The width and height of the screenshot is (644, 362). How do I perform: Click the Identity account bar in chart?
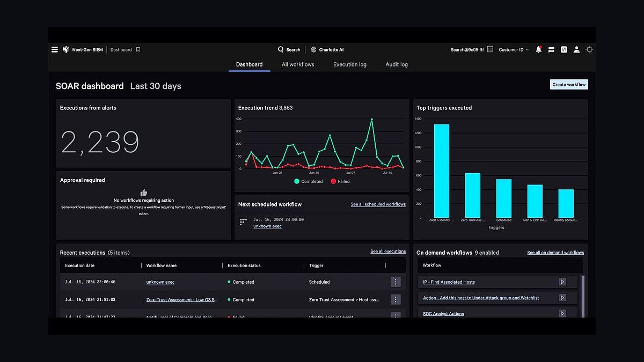(566, 203)
